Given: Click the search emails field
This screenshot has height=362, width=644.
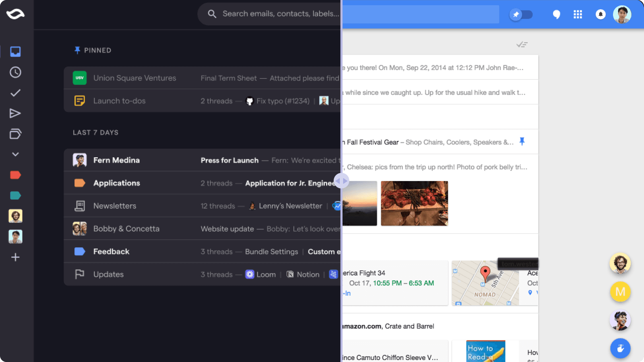Looking at the screenshot, I should (x=278, y=14).
